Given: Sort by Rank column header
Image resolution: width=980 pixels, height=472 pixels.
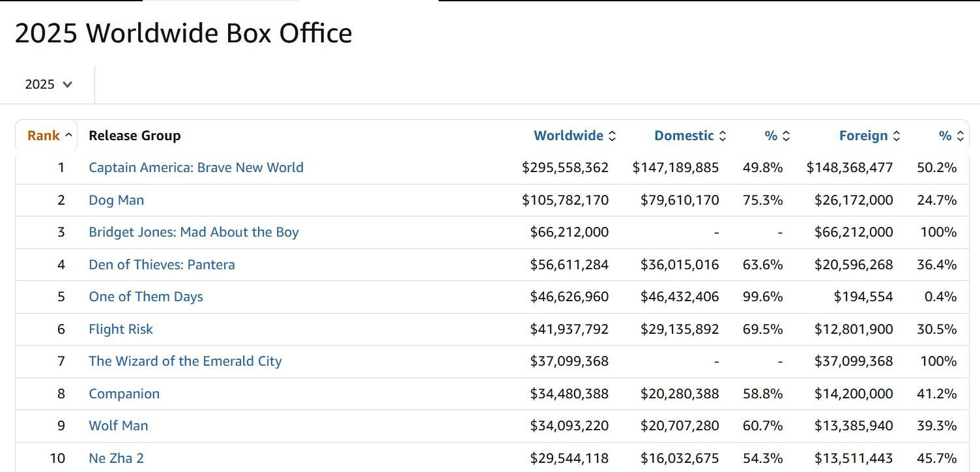Looking at the screenshot, I should coord(50,136).
